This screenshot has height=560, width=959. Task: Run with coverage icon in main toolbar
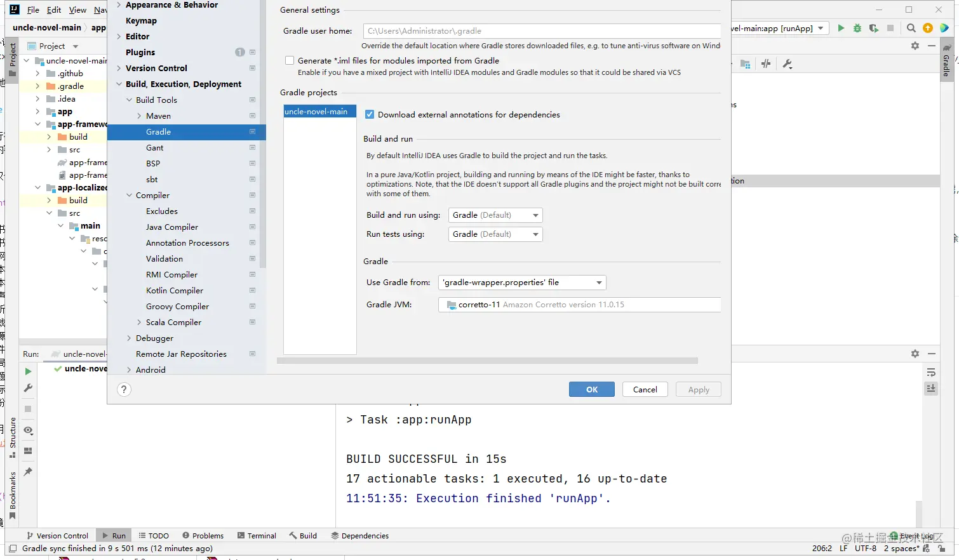(x=874, y=28)
